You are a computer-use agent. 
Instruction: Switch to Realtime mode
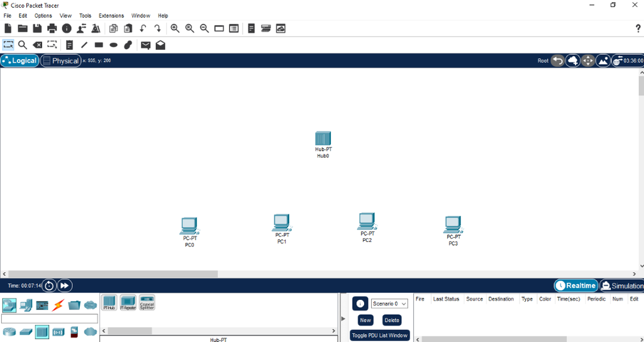(x=576, y=286)
